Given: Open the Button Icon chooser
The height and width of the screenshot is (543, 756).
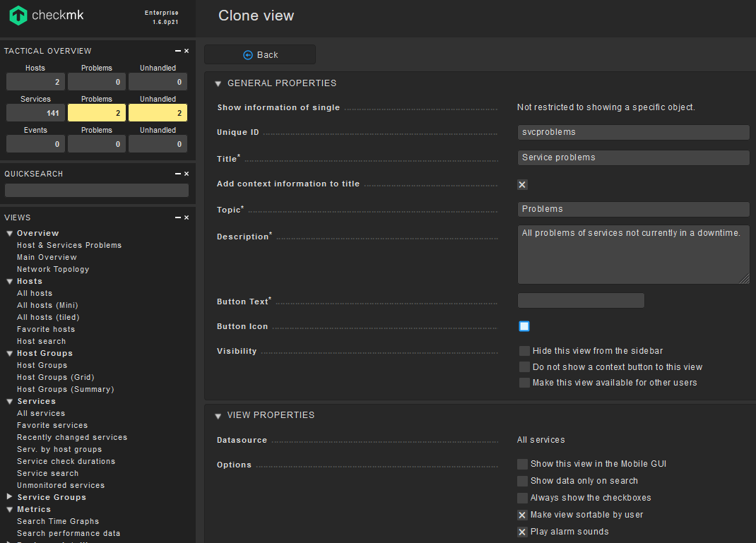Looking at the screenshot, I should 524,326.
